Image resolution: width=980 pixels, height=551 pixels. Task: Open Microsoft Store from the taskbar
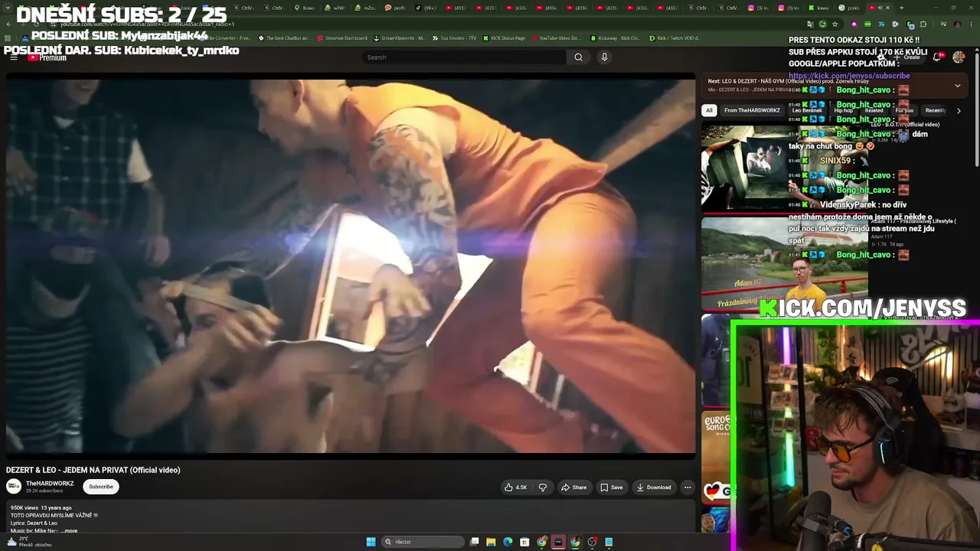point(524,542)
